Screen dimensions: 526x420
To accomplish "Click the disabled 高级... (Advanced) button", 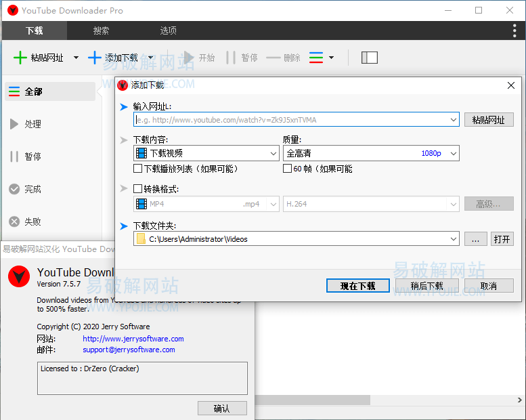I will 489,204.
